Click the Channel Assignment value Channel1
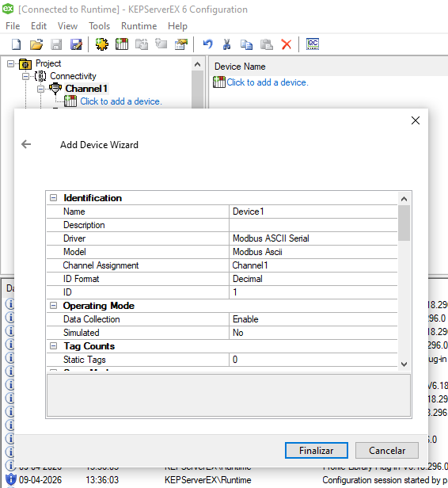 coord(313,265)
